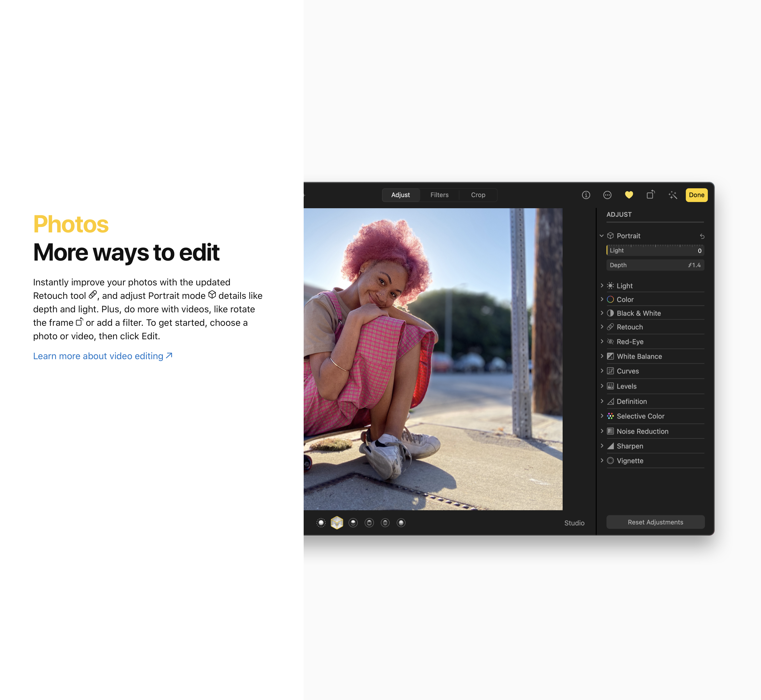This screenshot has width=761, height=700.
Task: Expand the Red-Eye section
Action: (x=602, y=341)
